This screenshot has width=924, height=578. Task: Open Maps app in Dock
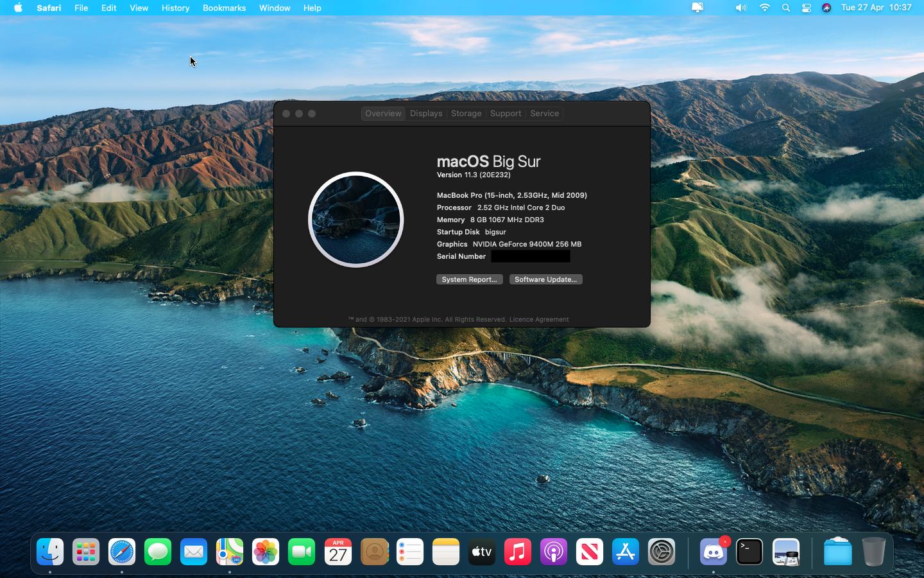coord(230,552)
